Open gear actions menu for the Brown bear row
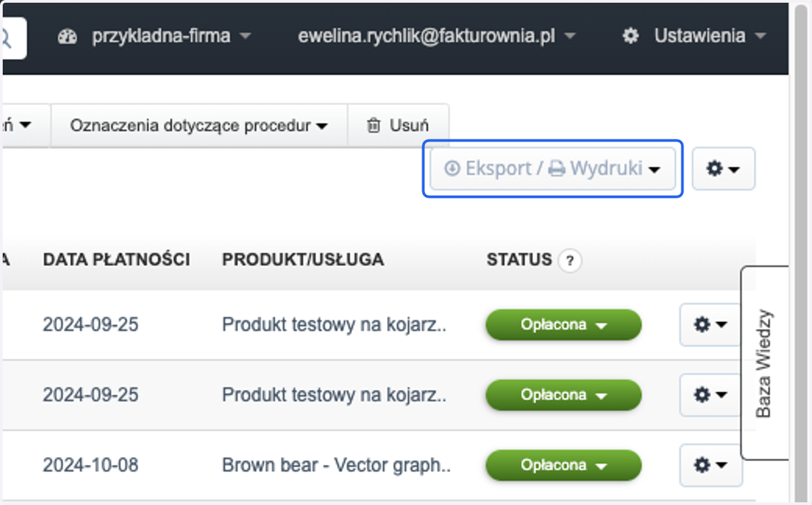 coord(710,465)
